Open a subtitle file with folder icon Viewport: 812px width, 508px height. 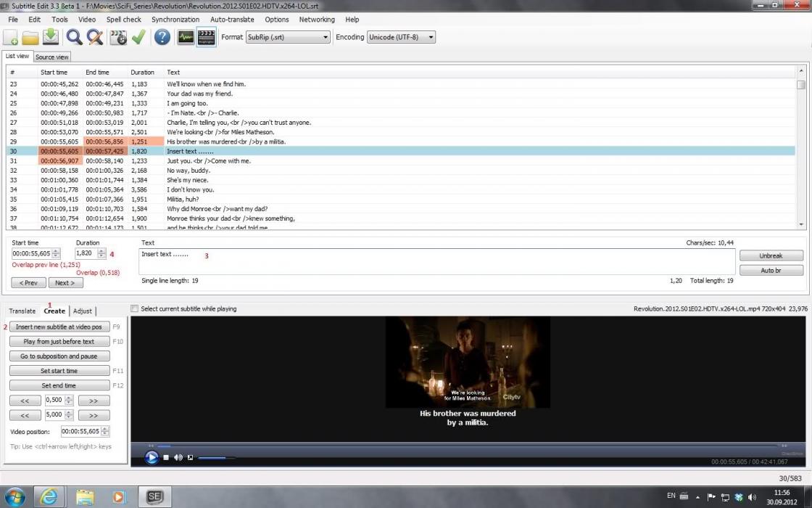click(x=30, y=37)
